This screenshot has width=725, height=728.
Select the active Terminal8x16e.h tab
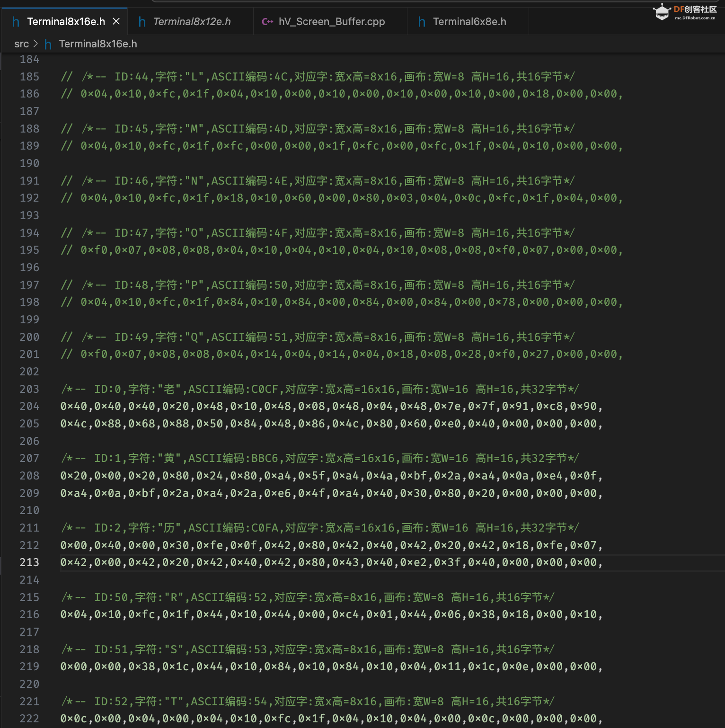pos(66,21)
